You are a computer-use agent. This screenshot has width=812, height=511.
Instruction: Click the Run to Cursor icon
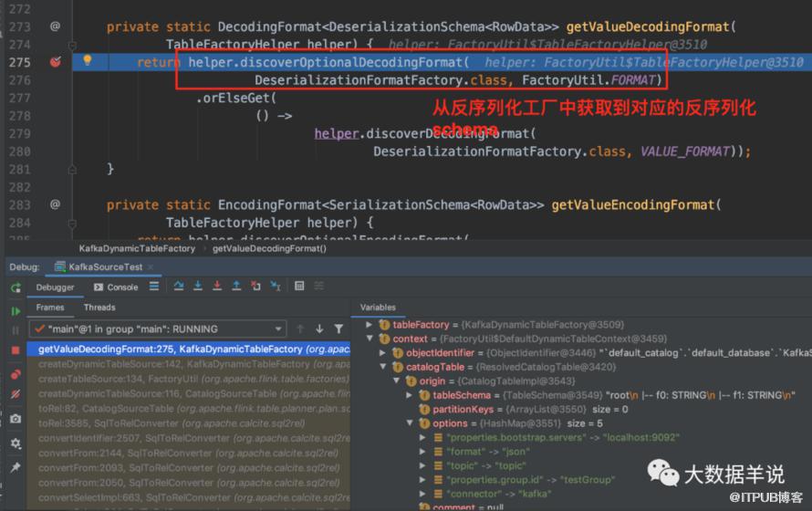(276, 286)
